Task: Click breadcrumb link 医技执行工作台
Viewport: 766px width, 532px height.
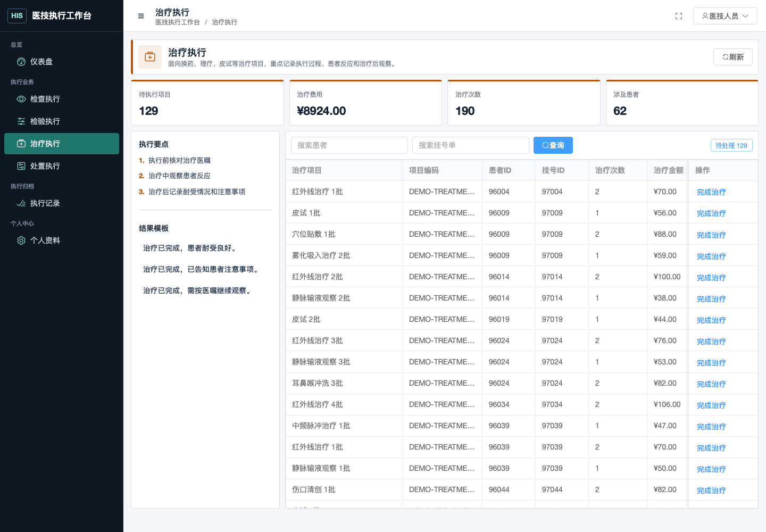Action: coord(178,22)
